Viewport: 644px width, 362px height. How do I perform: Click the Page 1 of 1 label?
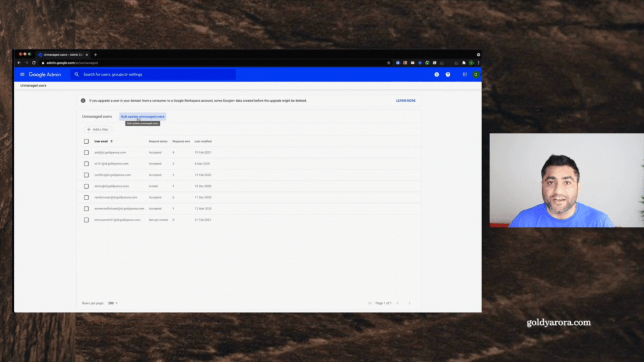click(x=383, y=303)
